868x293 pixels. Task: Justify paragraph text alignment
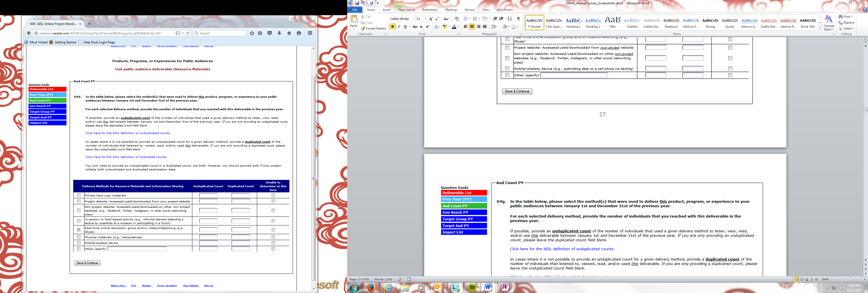(484, 27)
